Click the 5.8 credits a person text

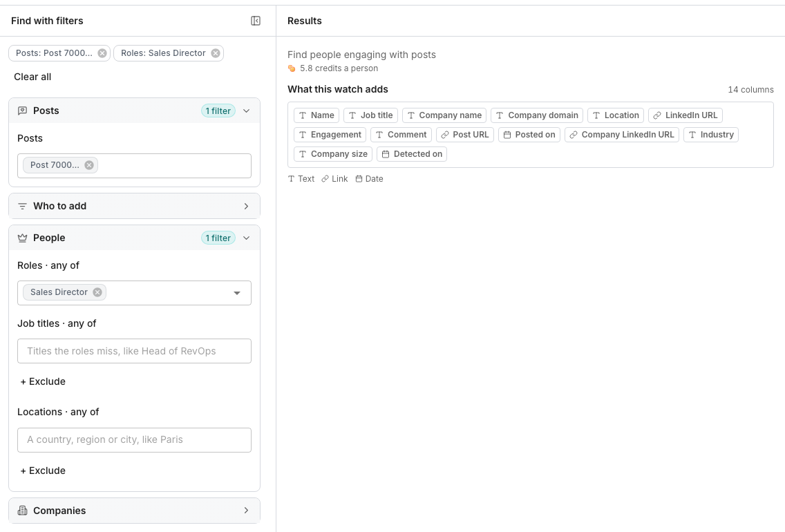pos(339,68)
